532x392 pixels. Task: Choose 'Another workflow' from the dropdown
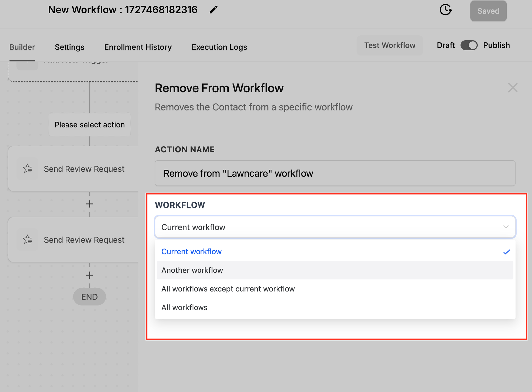(x=192, y=270)
